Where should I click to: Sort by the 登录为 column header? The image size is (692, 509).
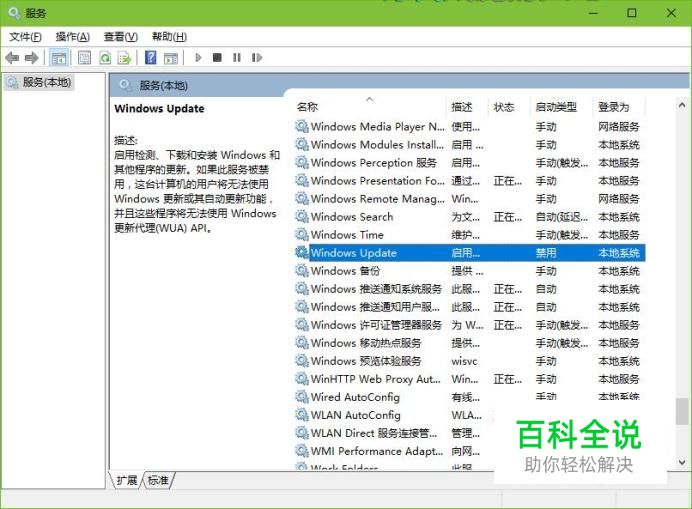(618, 106)
